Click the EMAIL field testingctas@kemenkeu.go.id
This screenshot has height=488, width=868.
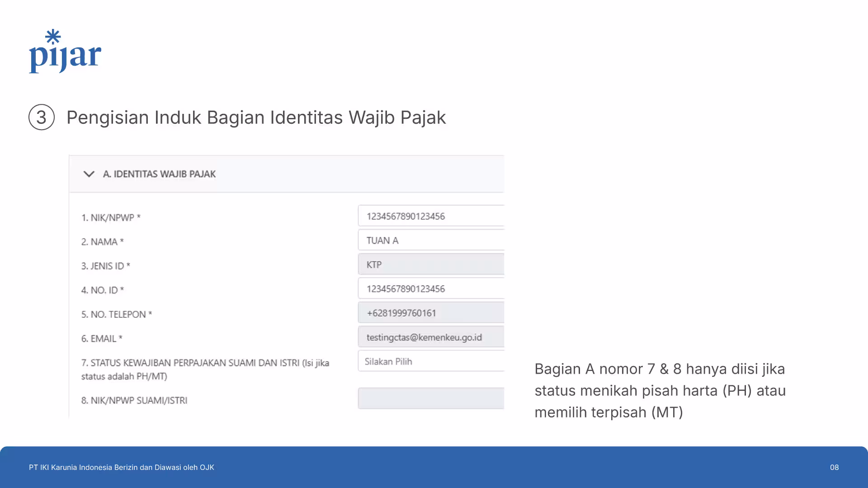click(x=431, y=337)
